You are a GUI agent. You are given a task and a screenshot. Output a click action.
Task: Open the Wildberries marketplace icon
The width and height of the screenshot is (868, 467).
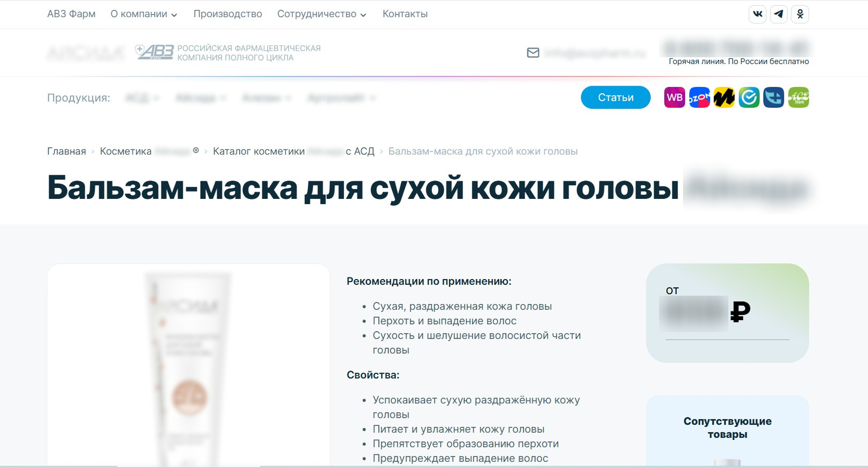pyautogui.click(x=675, y=97)
